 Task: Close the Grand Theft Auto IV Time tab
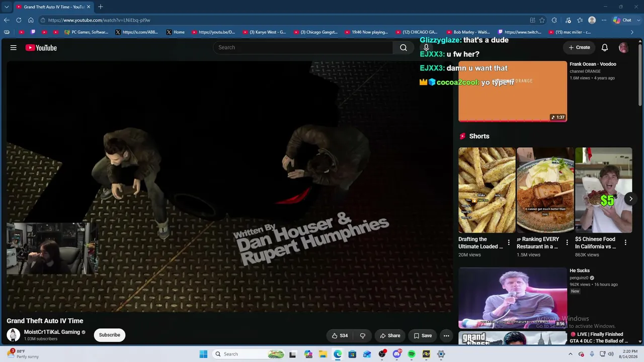(x=89, y=7)
